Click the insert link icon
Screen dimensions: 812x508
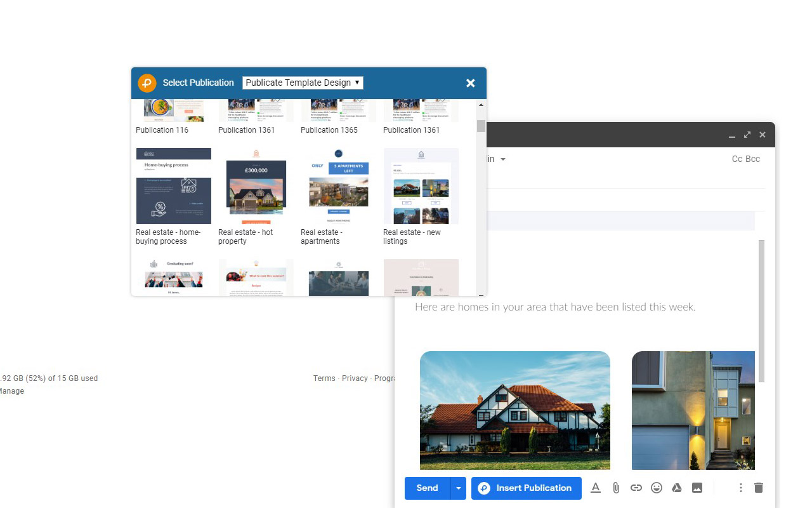tap(636, 488)
